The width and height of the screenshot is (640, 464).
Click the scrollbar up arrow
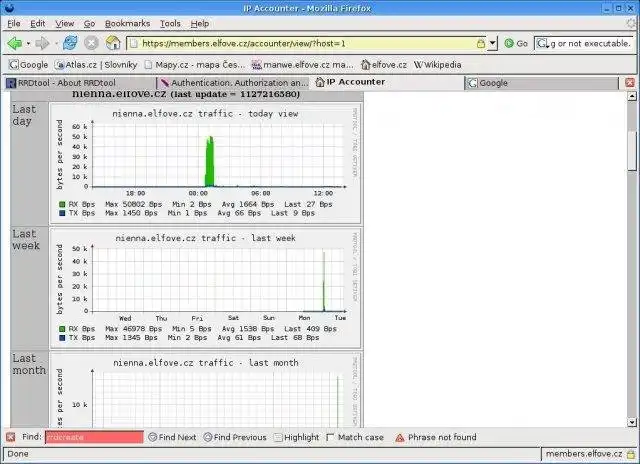632,96
